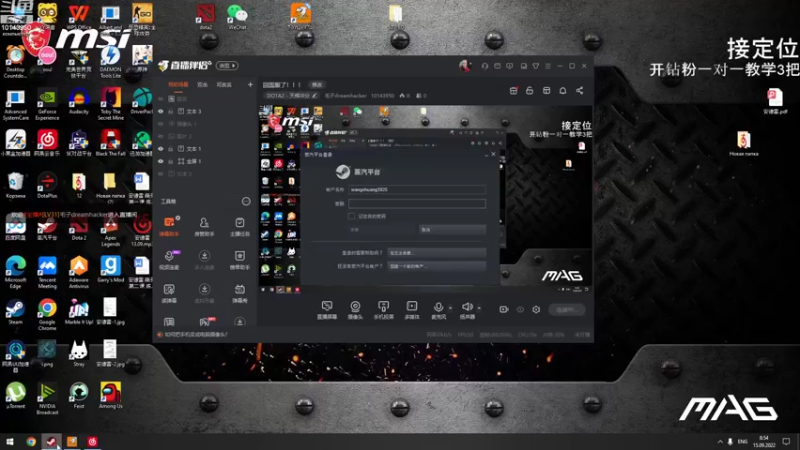Toggle preview visibility eye near settings gear
This screenshot has height=450, width=800.
click(520, 309)
